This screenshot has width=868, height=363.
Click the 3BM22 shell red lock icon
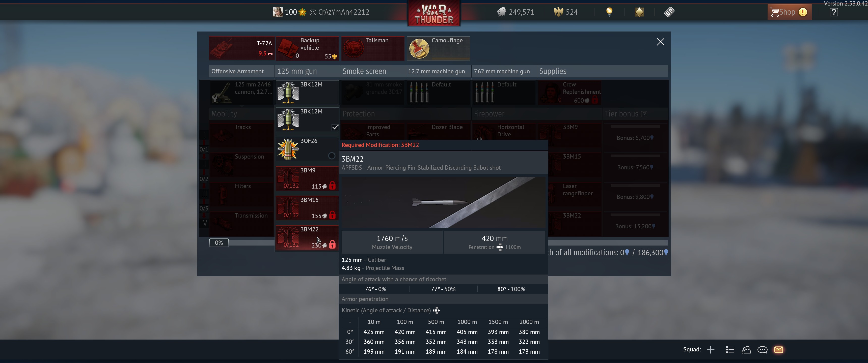click(x=332, y=245)
